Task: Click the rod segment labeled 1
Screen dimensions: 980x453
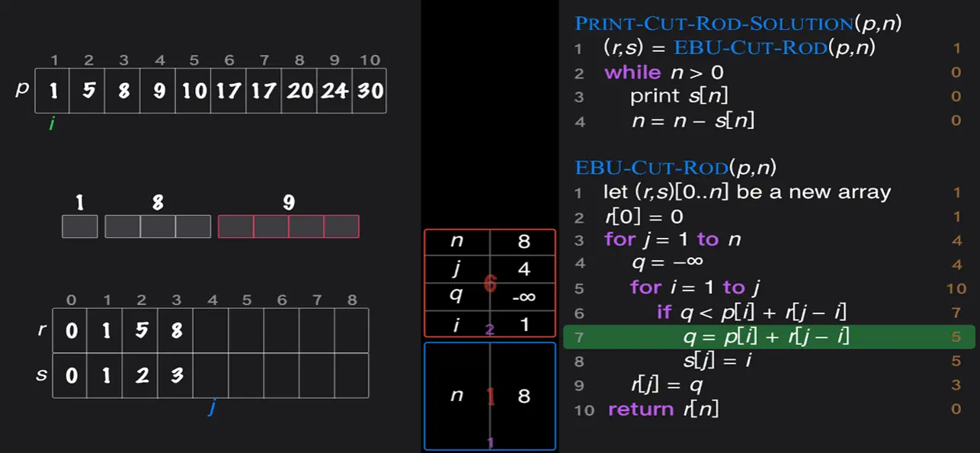Action: 79,224
